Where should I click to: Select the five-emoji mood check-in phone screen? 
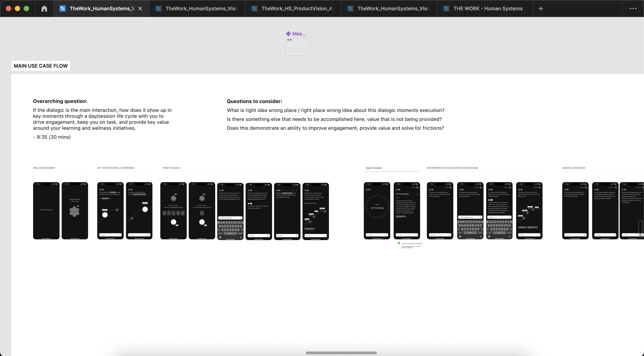point(173,210)
